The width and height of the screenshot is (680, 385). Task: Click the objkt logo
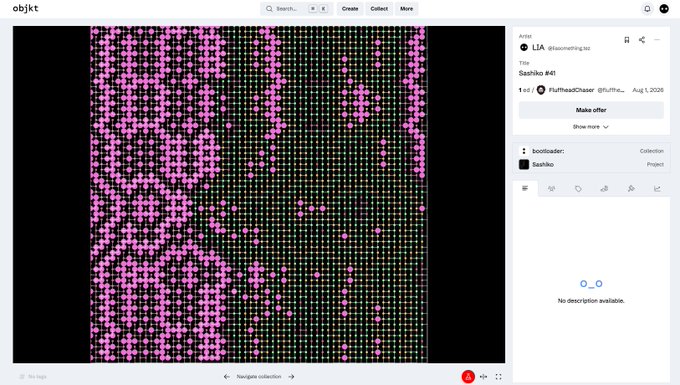click(26, 8)
